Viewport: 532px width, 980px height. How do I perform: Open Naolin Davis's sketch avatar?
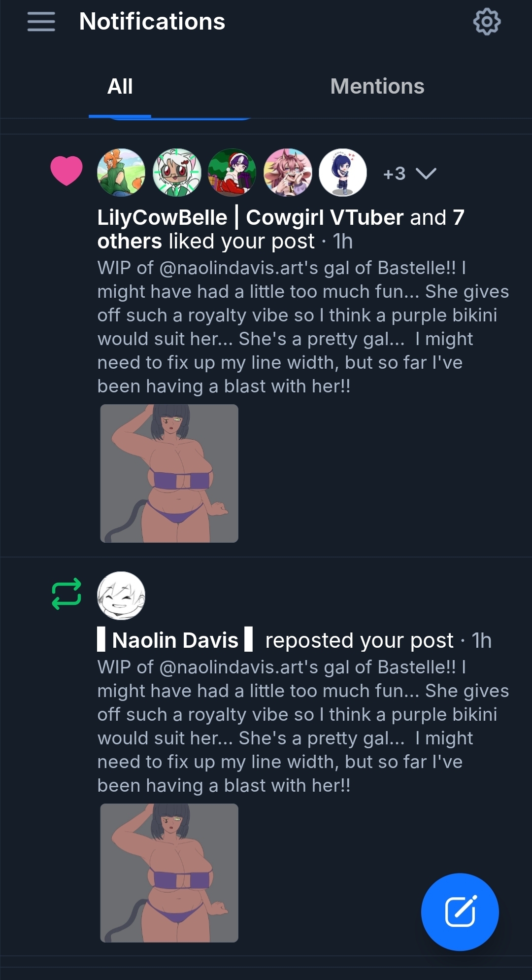click(121, 595)
